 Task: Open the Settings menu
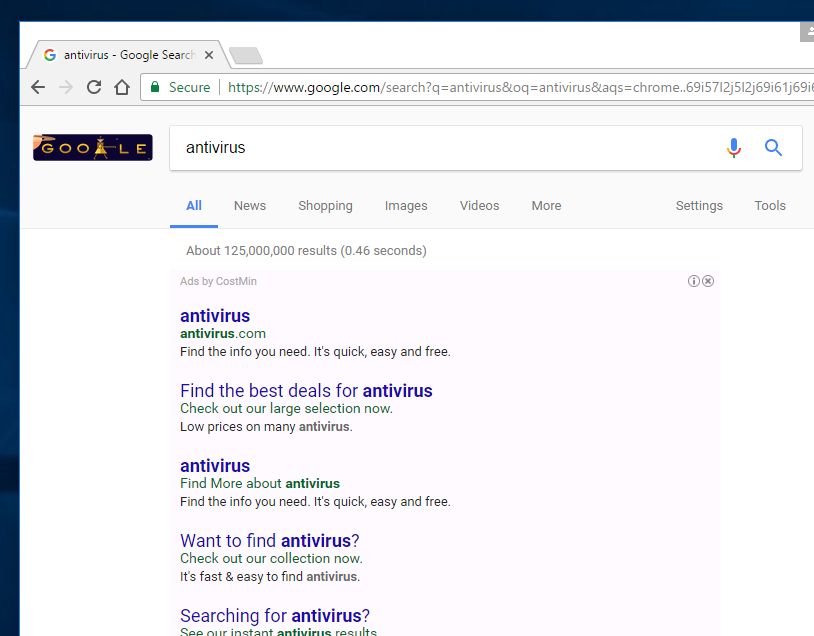(699, 205)
